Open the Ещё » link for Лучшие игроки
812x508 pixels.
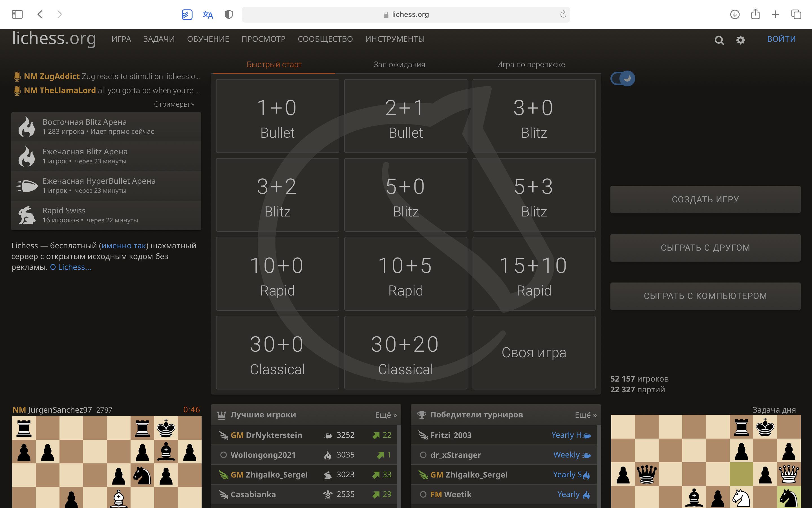click(386, 415)
